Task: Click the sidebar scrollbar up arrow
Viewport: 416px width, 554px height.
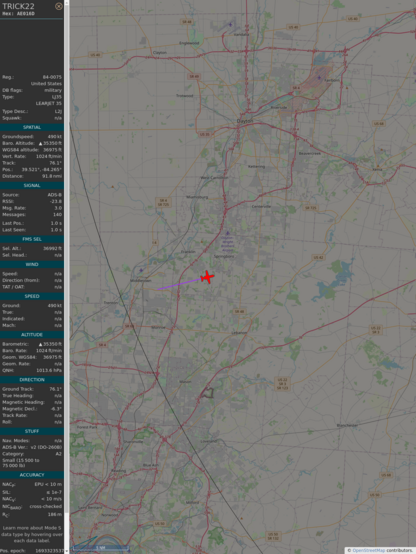Action: coord(67,2)
